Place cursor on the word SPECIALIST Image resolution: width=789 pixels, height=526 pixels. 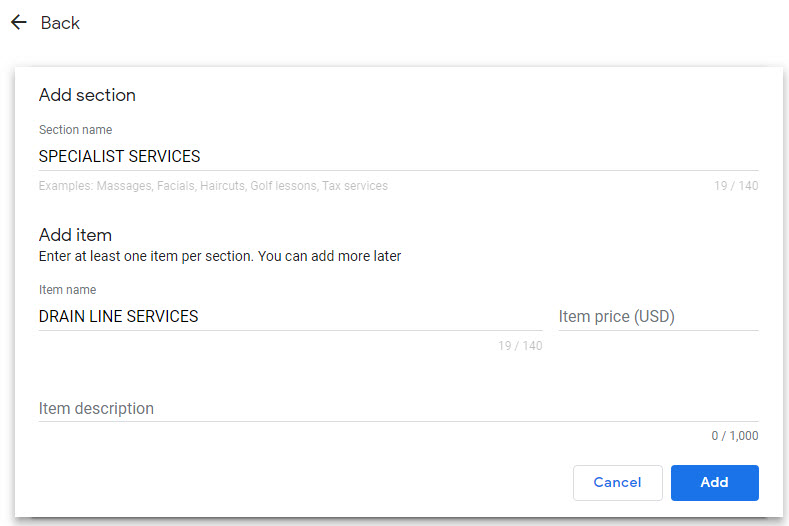(x=78, y=156)
